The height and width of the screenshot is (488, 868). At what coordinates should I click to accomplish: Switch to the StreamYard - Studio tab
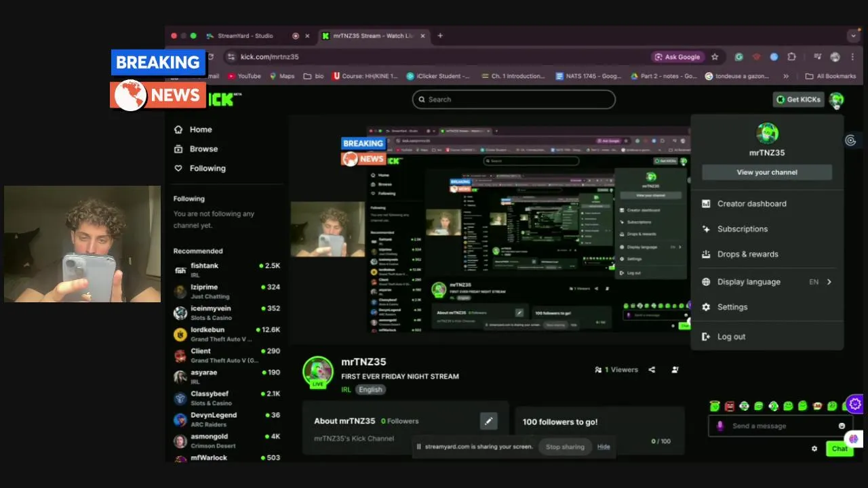click(x=245, y=36)
